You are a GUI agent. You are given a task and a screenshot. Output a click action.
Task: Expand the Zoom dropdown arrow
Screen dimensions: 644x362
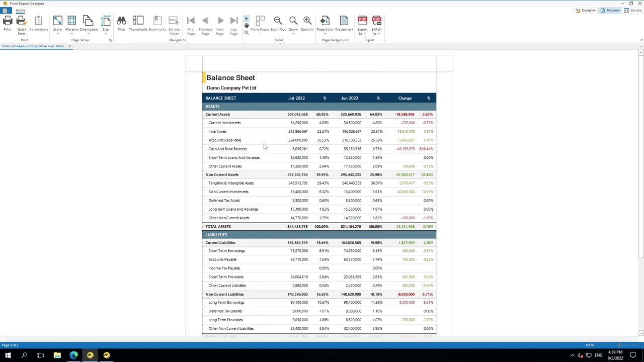click(293, 34)
